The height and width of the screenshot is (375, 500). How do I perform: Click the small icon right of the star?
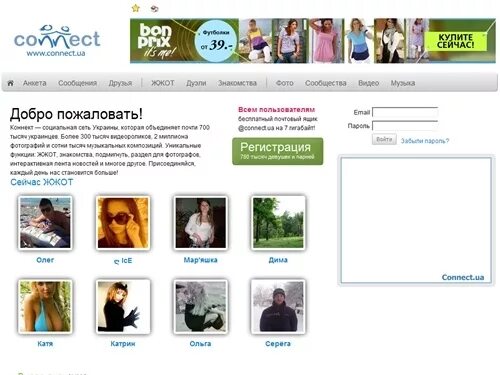click(154, 9)
